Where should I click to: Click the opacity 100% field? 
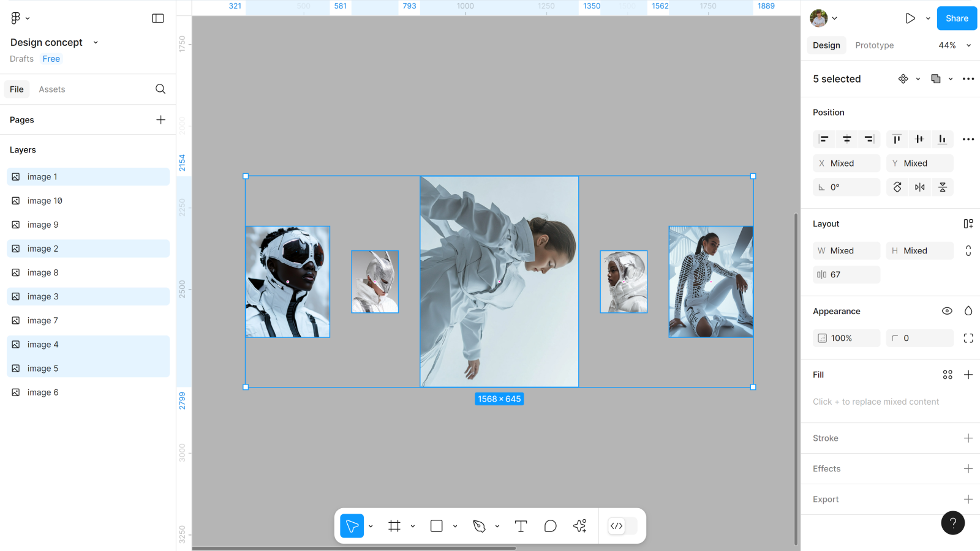pos(846,338)
